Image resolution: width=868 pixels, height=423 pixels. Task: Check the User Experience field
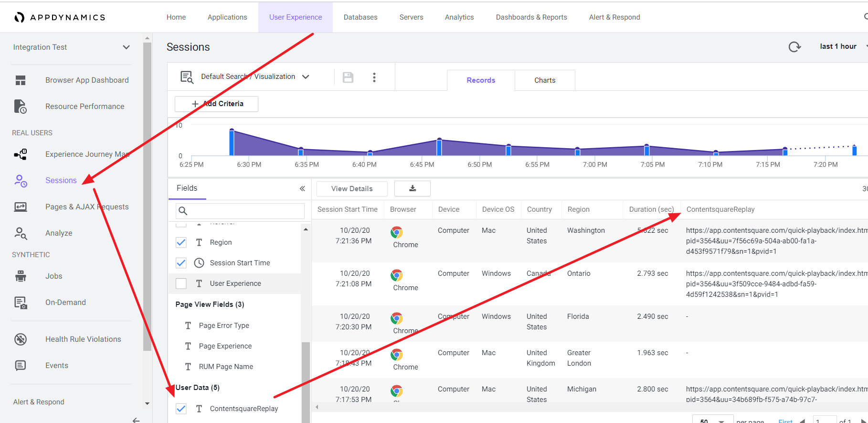pyautogui.click(x=181, y=283)
